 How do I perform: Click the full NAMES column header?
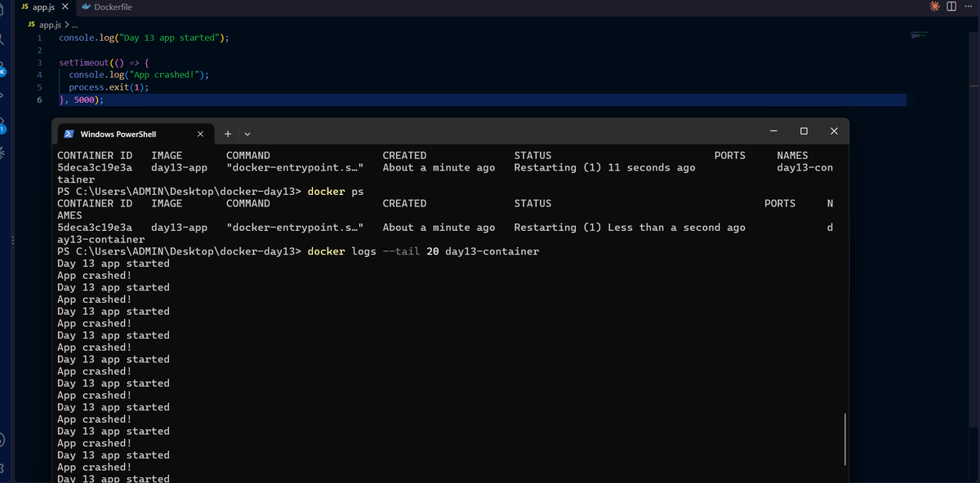tap(792, 155)
